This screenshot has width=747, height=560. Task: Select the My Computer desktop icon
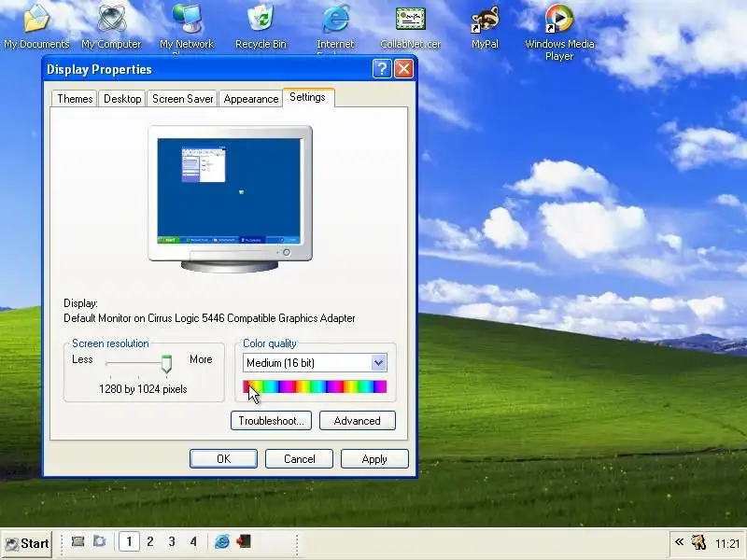pyautogui.click(x=111, y=26)
